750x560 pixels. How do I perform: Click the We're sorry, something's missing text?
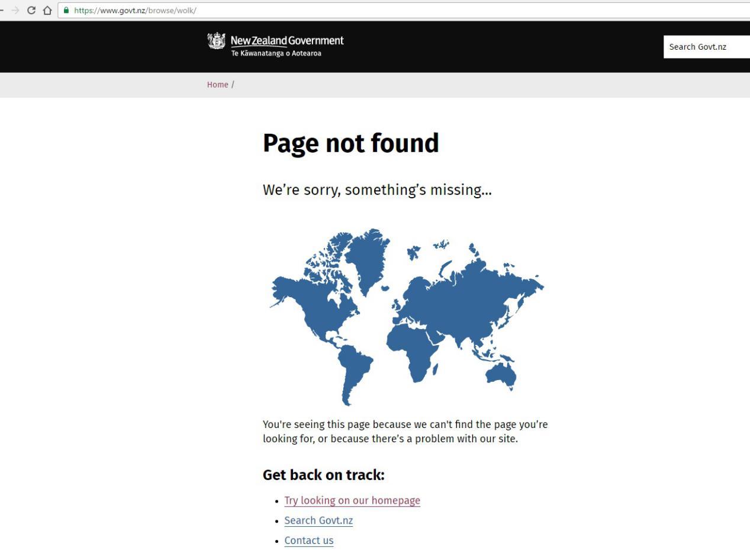377,190
